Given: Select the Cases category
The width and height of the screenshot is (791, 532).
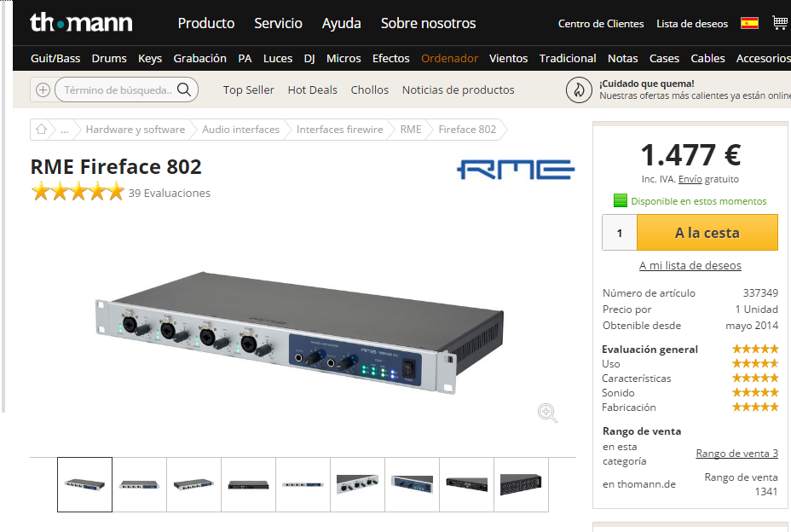Looking at the screenshot, I should pos(664,59).
